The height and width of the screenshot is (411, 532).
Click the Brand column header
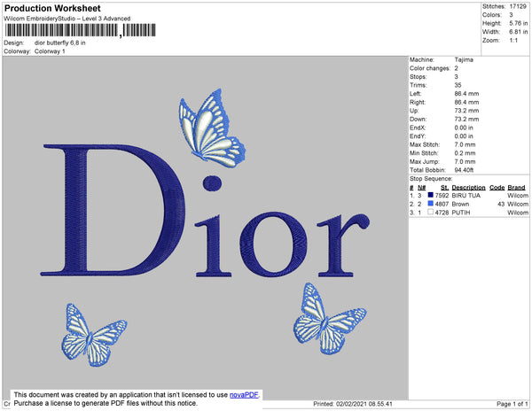coord(516,188)
